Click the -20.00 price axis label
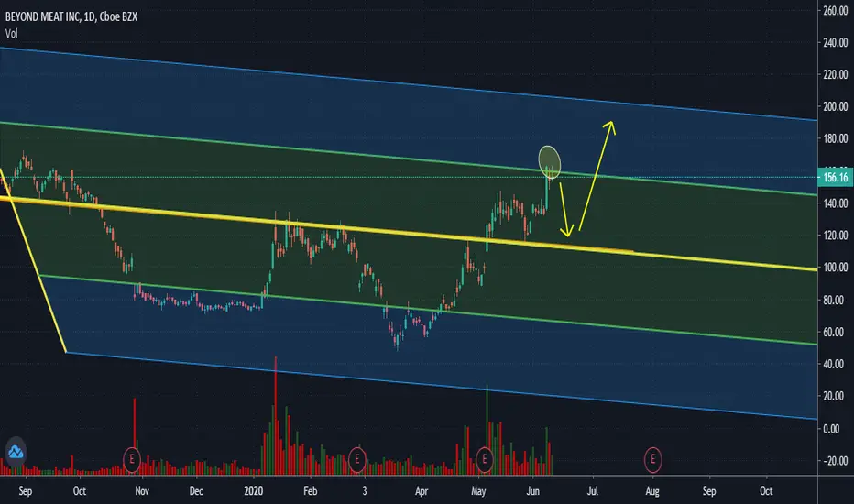 (836, 461)
